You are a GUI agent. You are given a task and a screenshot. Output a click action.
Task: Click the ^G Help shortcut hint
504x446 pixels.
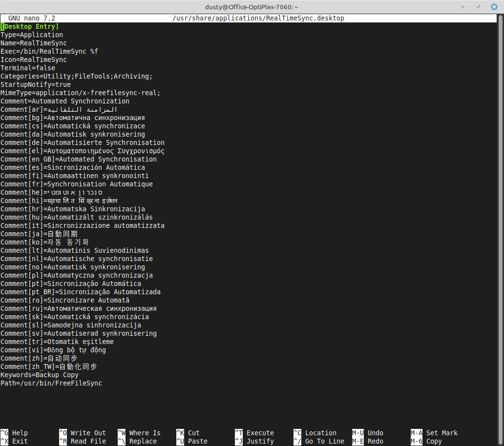click(15, 433)
